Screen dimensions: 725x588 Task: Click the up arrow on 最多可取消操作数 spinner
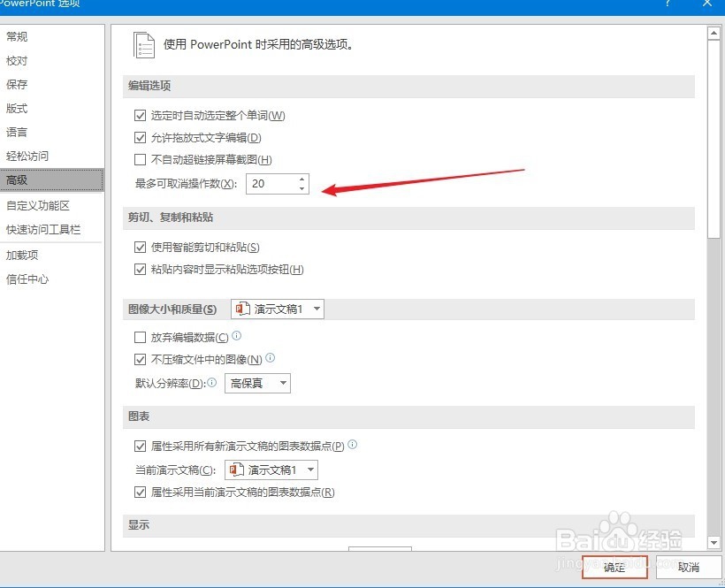tap(301, 179)
